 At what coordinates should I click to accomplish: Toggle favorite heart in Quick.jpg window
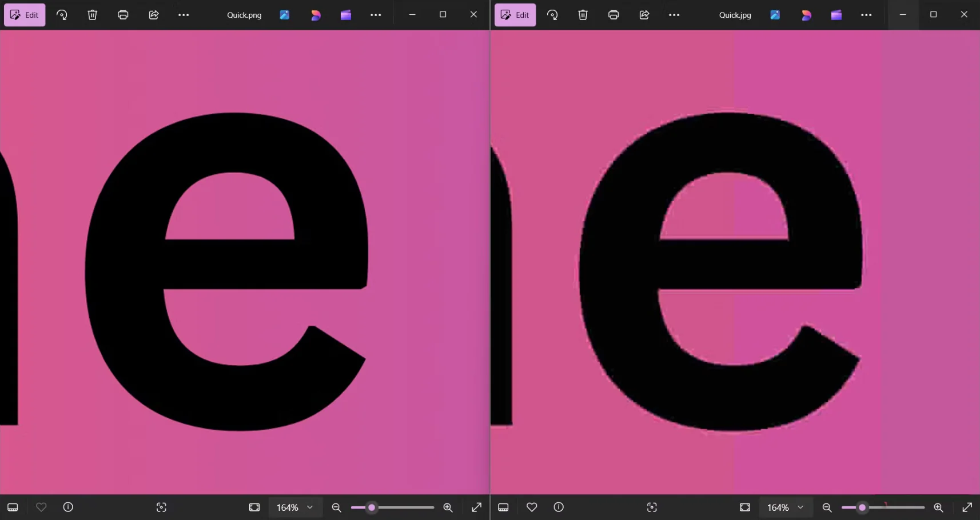point(532,507)
